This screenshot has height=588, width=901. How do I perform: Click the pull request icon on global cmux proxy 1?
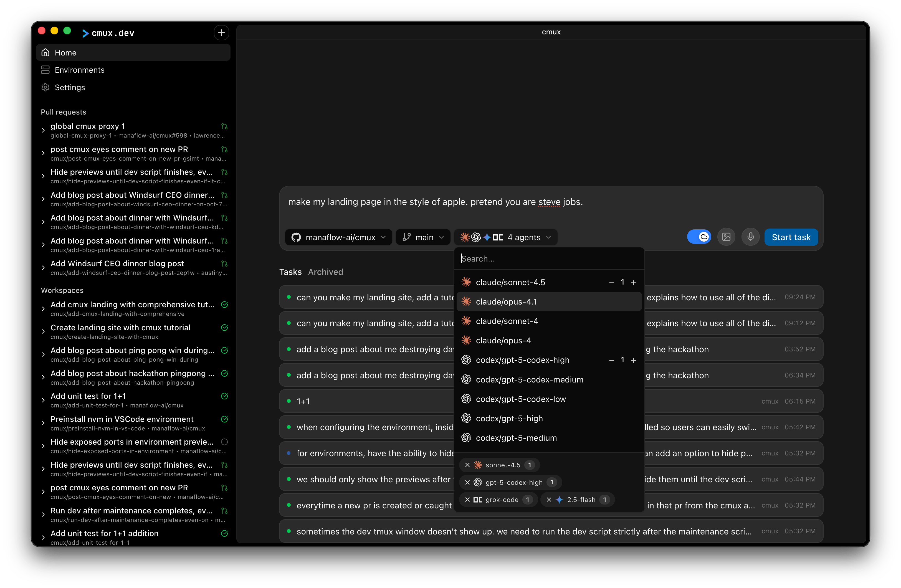pyautogui.click(x=224, y=126)
